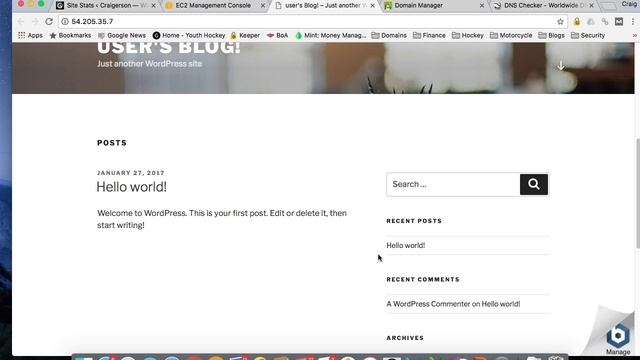Expand the Blogs bookmark folder

click(x=551, y=36)
